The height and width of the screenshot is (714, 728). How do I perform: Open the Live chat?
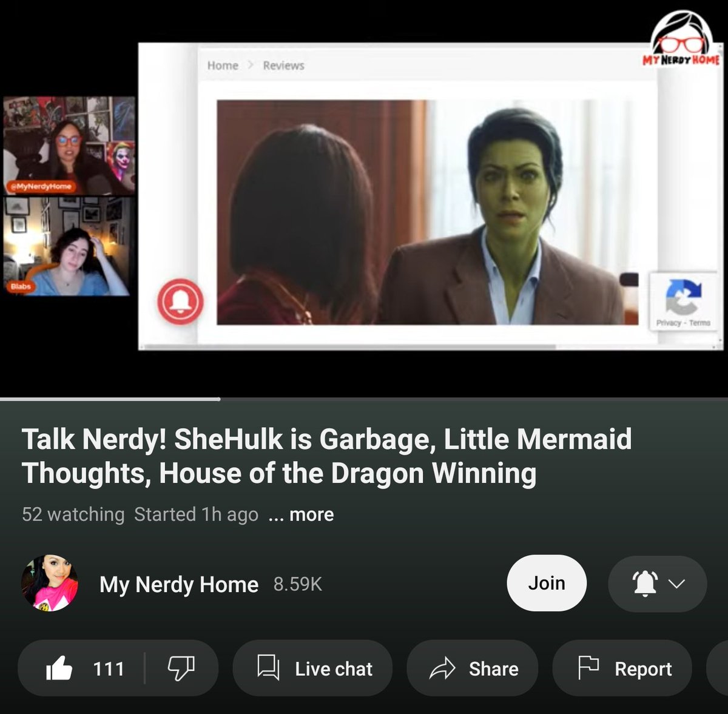[312, 669]
